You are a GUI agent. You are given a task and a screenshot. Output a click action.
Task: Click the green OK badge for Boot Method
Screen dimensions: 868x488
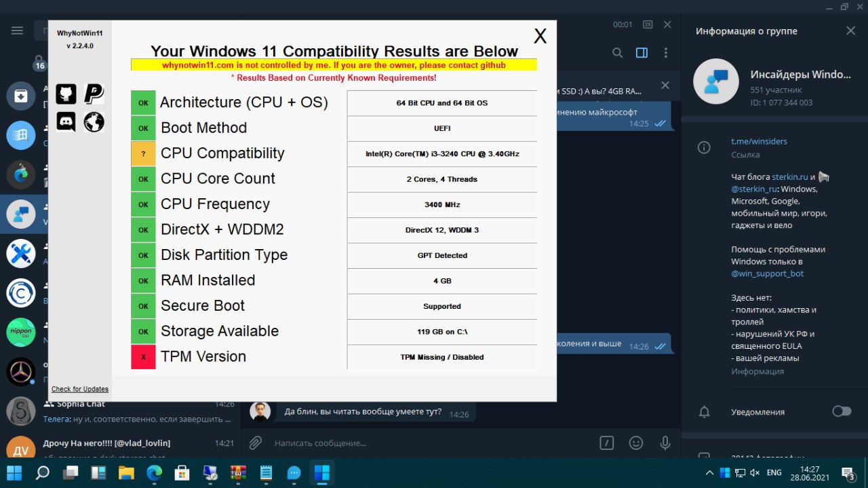click(x=143, y=128)
